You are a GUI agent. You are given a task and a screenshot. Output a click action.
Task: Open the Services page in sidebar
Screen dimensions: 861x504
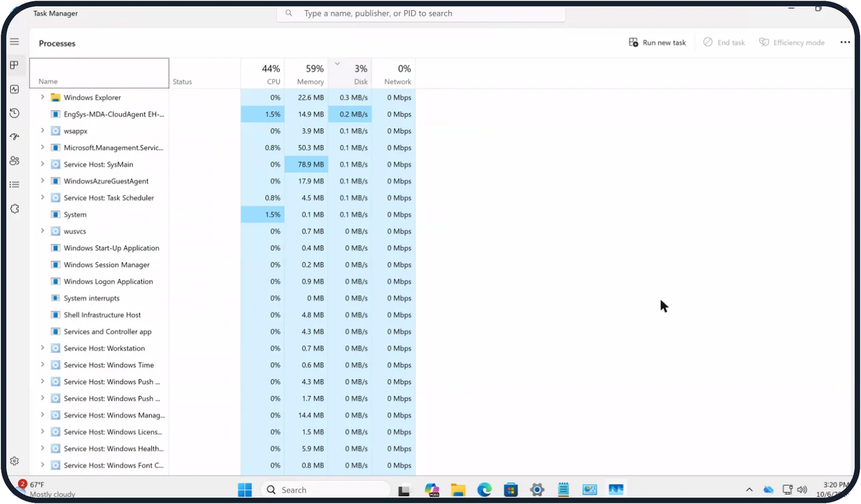point(14,209)
